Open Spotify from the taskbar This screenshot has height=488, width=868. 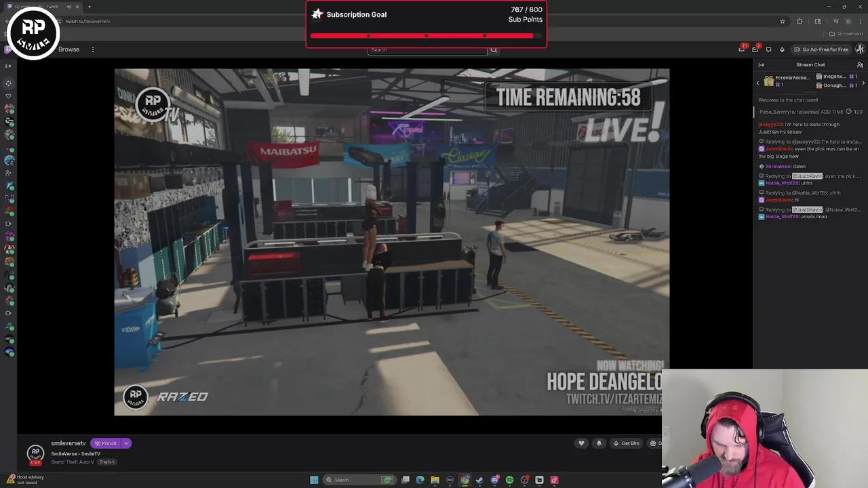click(510, 480)
